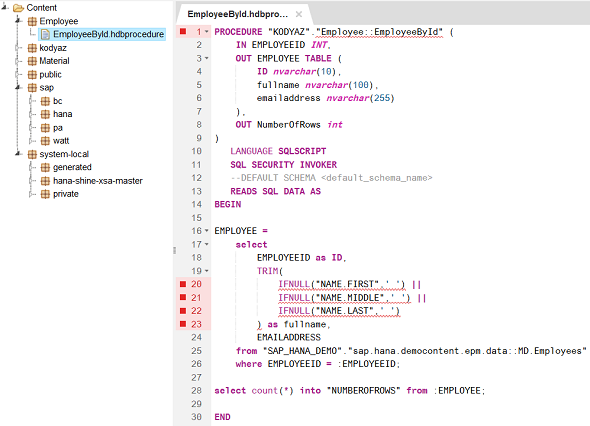Collapse the Content root node
This screenshot has width=590, height=426.
[x=5, y=7]
